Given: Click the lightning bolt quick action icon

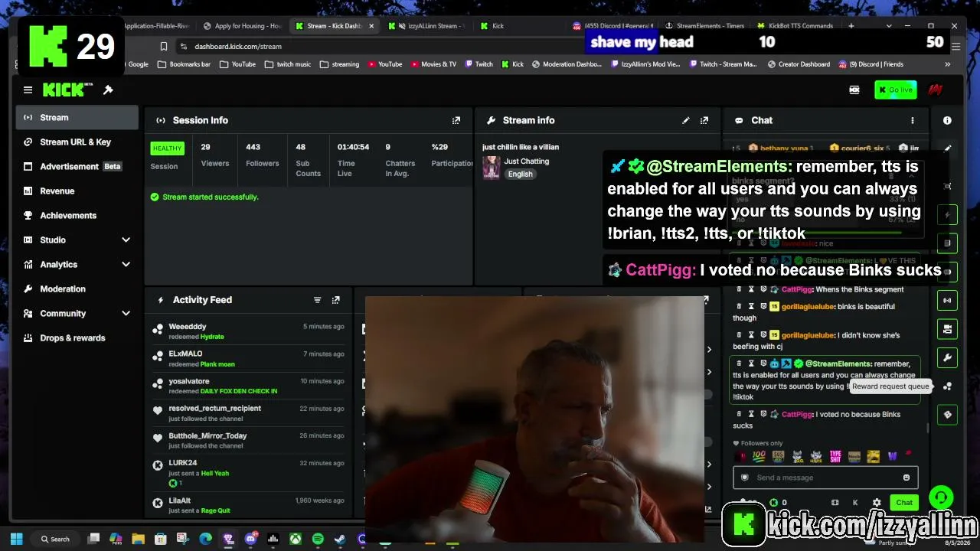Looking at the screenshot, I should (947, 215).
